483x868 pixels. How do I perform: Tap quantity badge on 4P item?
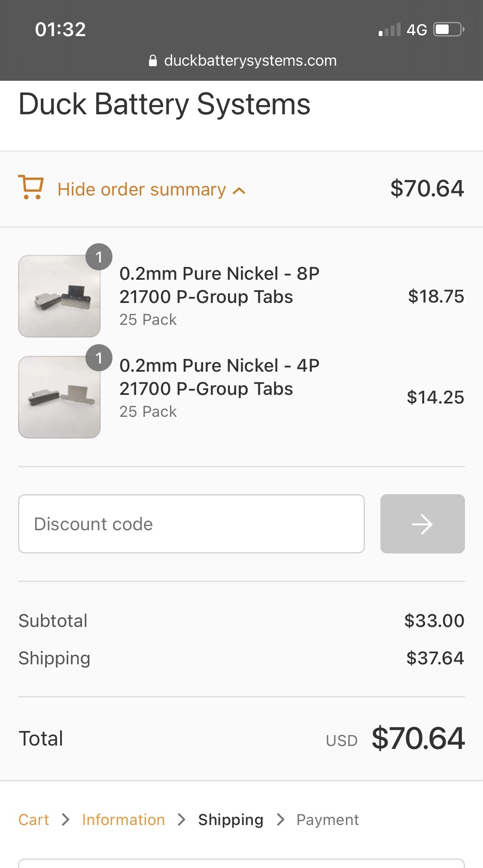click(99, 358)
